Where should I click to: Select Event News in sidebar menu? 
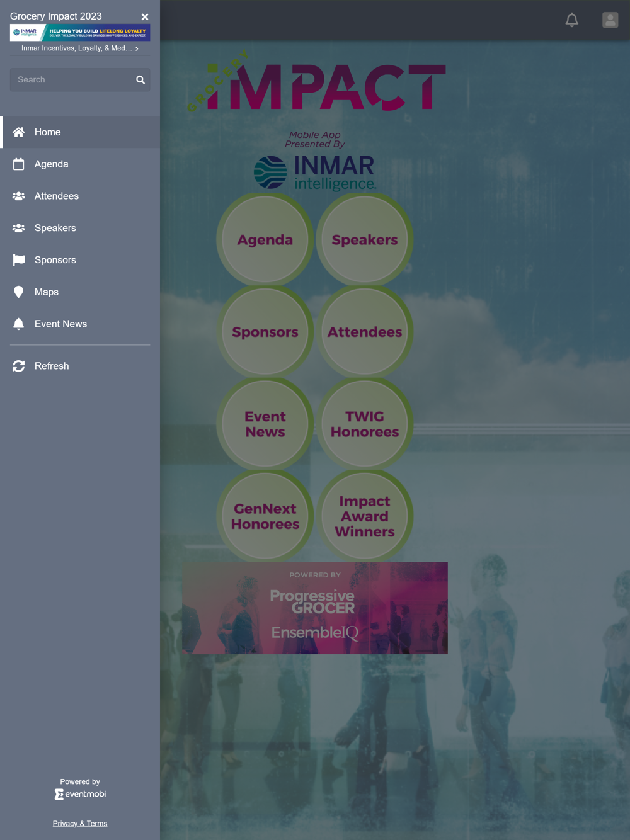coord(80,324)
